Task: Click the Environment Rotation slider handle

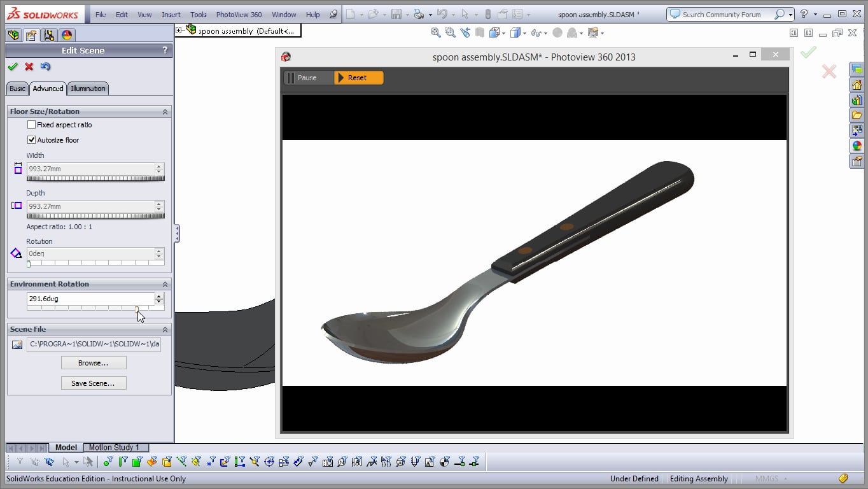Action: point(137,309)
